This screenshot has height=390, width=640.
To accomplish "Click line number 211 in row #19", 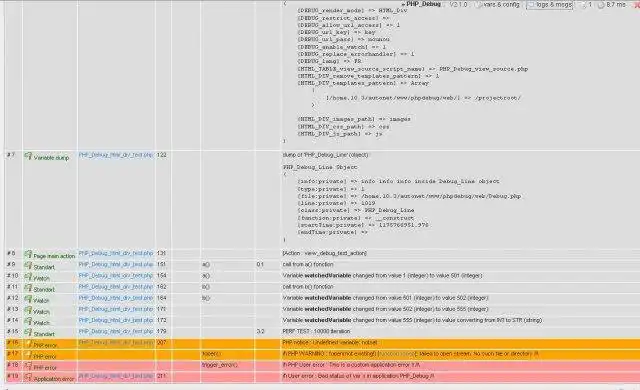I will tap(162, 376).
